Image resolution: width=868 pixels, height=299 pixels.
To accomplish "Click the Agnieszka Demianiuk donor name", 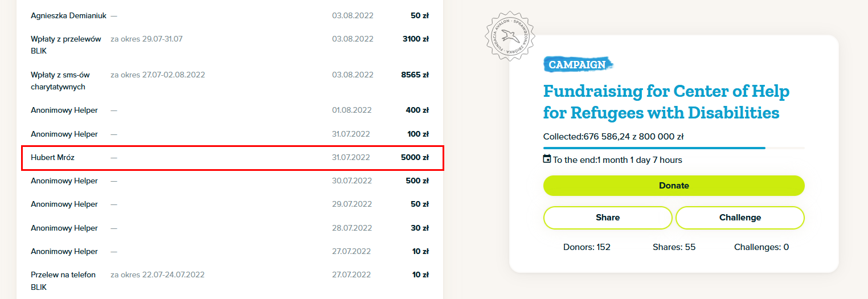I will tap(68, 15).
